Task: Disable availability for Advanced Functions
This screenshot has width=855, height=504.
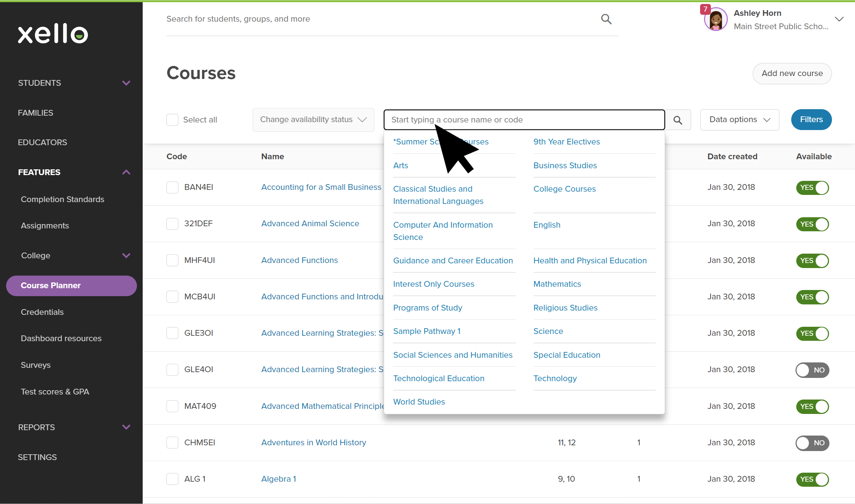Action: point(812,260)
